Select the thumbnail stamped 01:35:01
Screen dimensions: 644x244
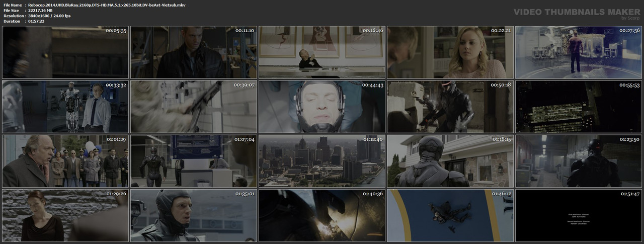[194, 215]
